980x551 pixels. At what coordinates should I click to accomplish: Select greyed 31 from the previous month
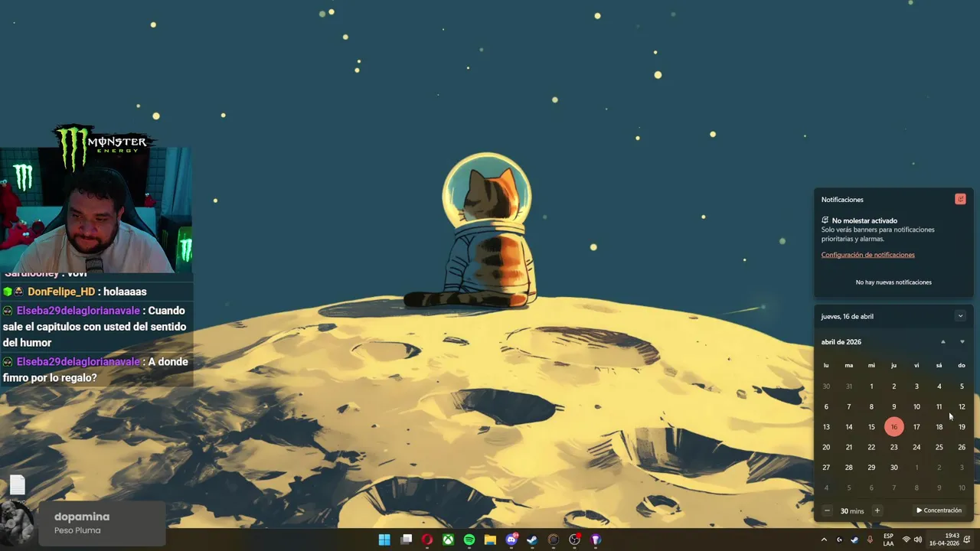(x=848, y=386)
